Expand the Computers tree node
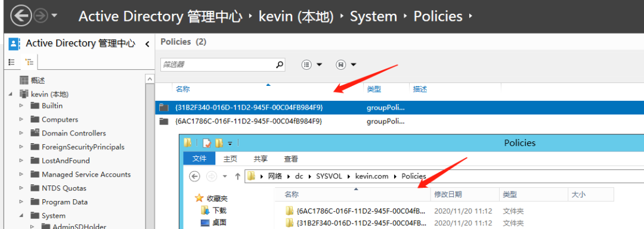644x229 pixels. pyautogui.click(x=21, y=119)
